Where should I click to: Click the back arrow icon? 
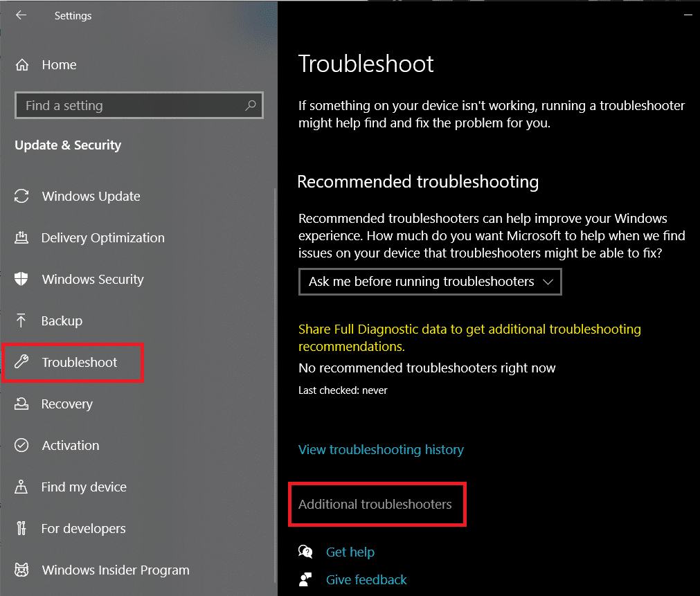tap(21, 15)
